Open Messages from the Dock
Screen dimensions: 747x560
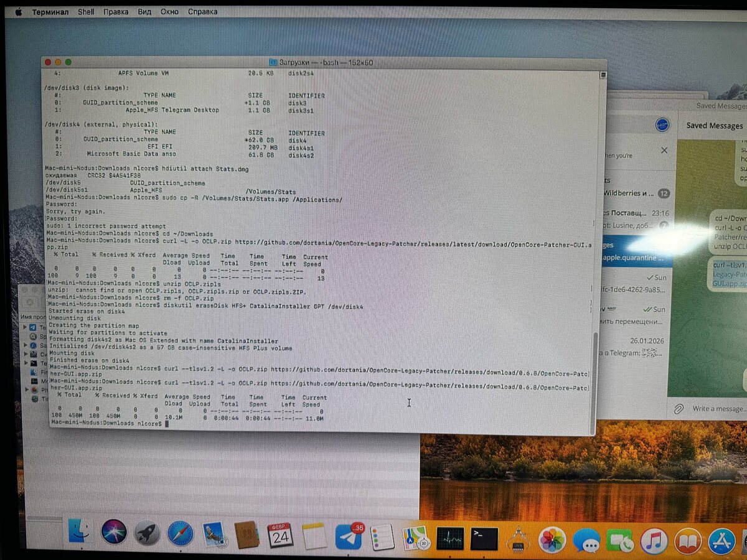point(586,540)
